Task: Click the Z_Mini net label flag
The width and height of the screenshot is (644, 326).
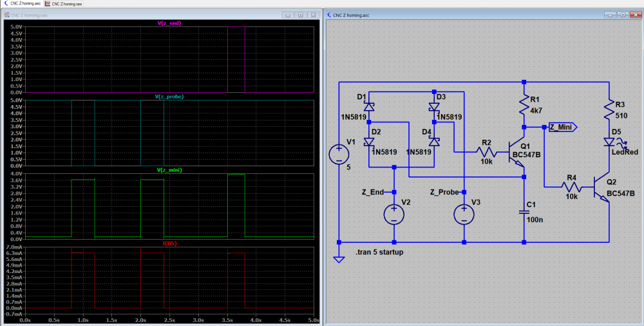Action: [x=563, y=128]
